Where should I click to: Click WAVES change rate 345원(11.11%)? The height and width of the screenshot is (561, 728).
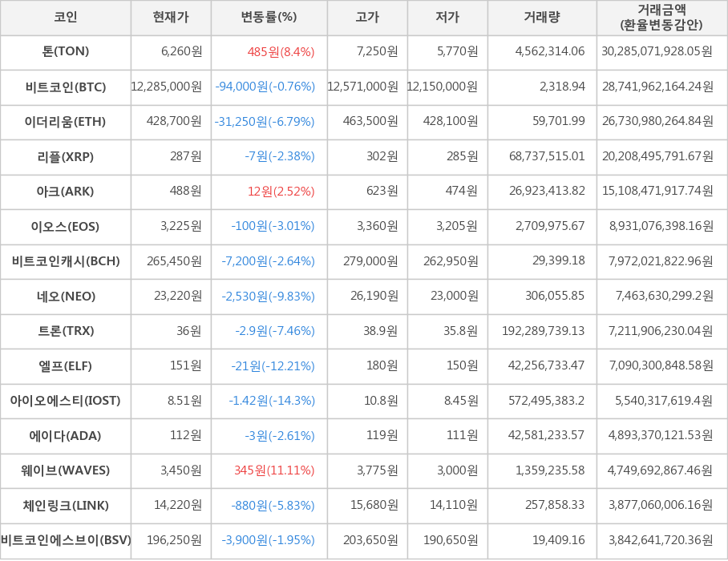pos(274,470)
